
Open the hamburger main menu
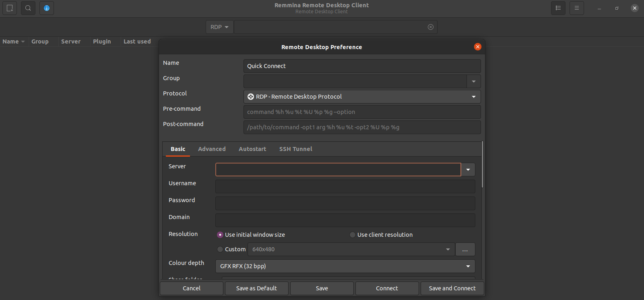(x=577, y=8)
